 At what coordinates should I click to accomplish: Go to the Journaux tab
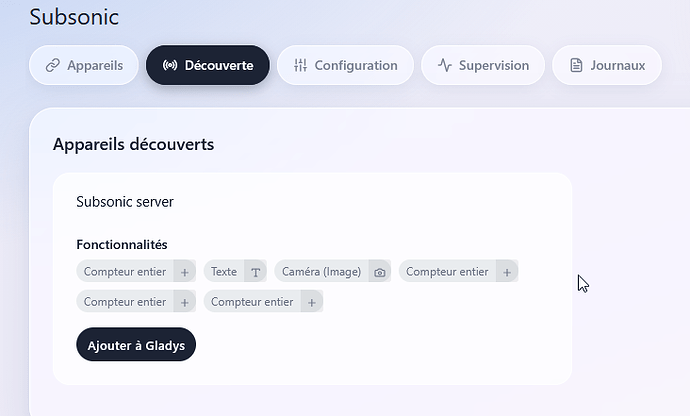(607, 65)
